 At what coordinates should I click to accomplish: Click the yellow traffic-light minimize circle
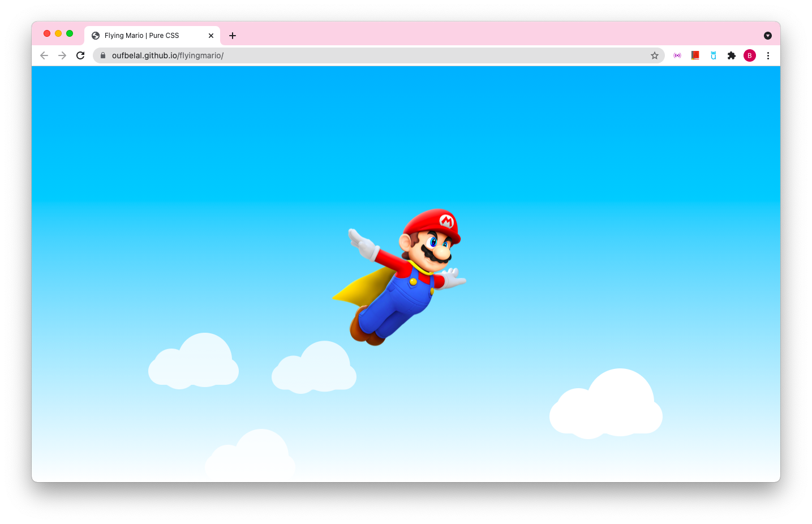[x=58, y=33]
